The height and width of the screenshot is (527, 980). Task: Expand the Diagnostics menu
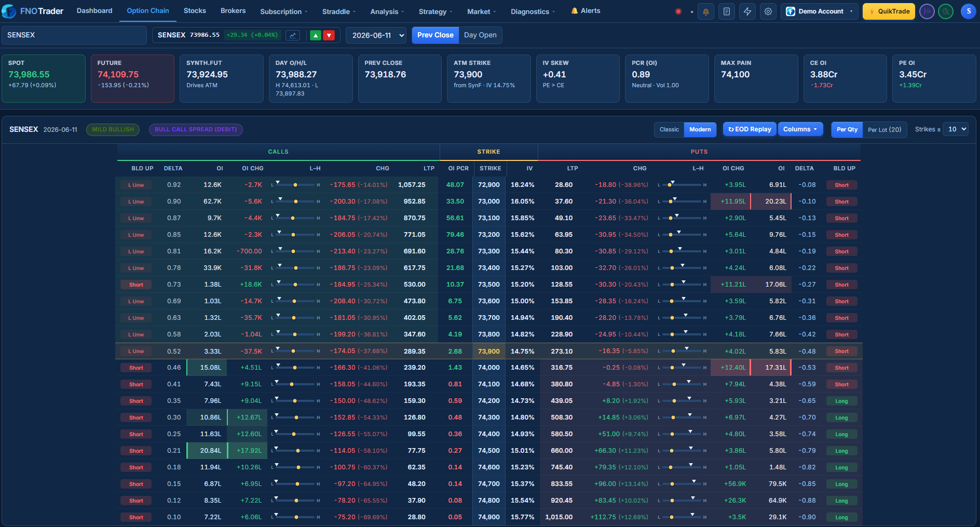tap(533, 11)
